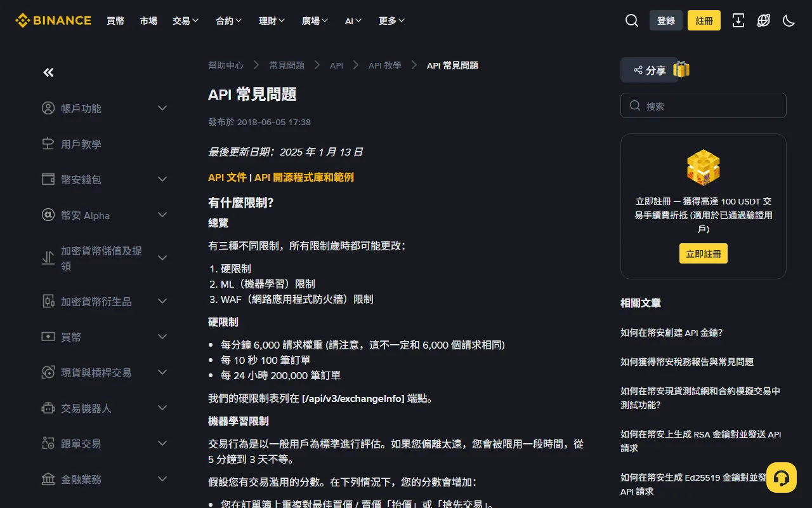Open the API 開源程式庫和範例 link
This screenshot has height=508, width=812.
pyautogui.click(x=304, y=177)
